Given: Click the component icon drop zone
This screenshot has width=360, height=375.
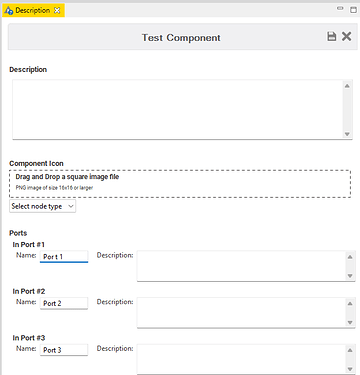Looking at the screenshot, I should pos(180,183).
